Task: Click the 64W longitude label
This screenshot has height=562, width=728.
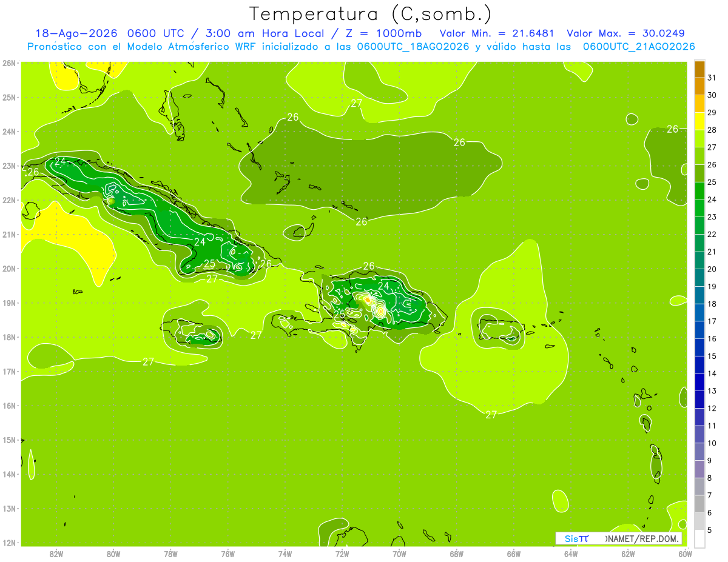Action: (571, 554)
